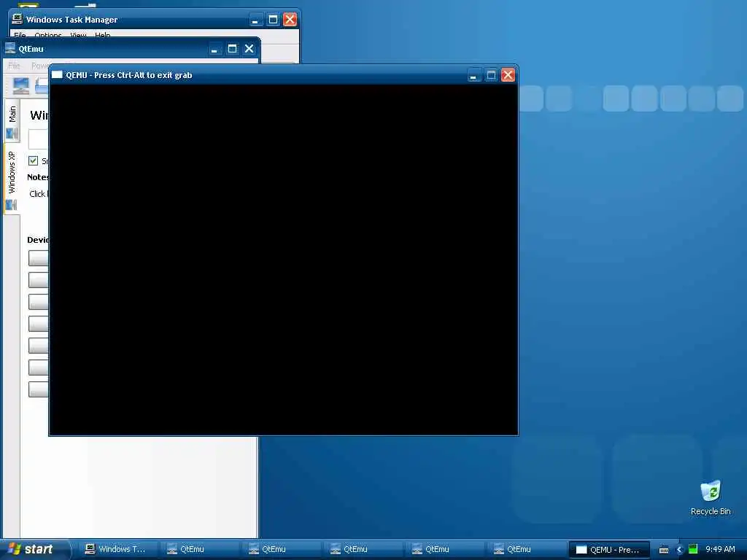
Task: Switch to Windows Task Manager via taskbar button
Action: [x=118, y=550]
